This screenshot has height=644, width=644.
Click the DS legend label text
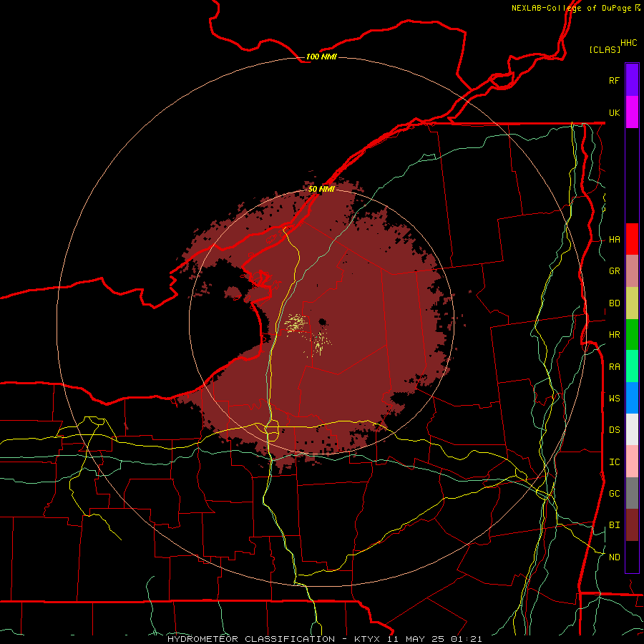[x=614, y=430]
